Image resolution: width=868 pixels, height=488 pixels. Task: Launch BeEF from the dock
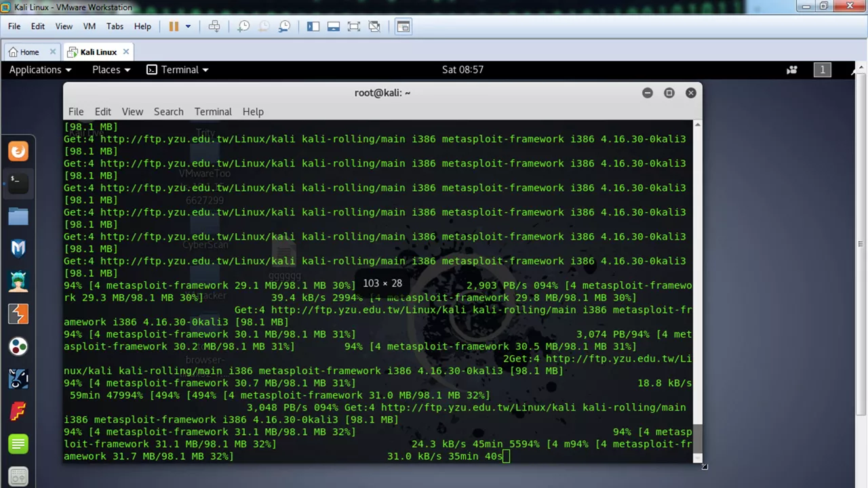(18, 378)
